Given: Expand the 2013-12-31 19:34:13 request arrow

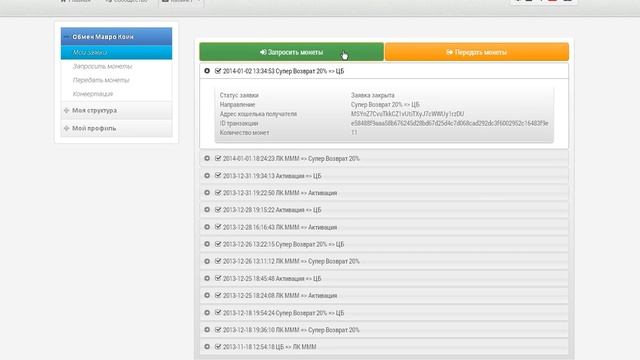Looking at the screenshot, I should (207, 176).
